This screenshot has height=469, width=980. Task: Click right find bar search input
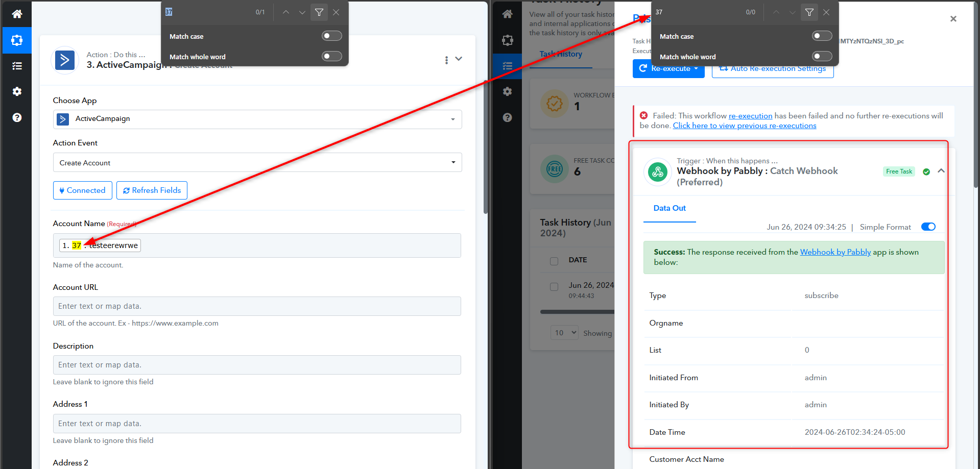coord(697,12)
